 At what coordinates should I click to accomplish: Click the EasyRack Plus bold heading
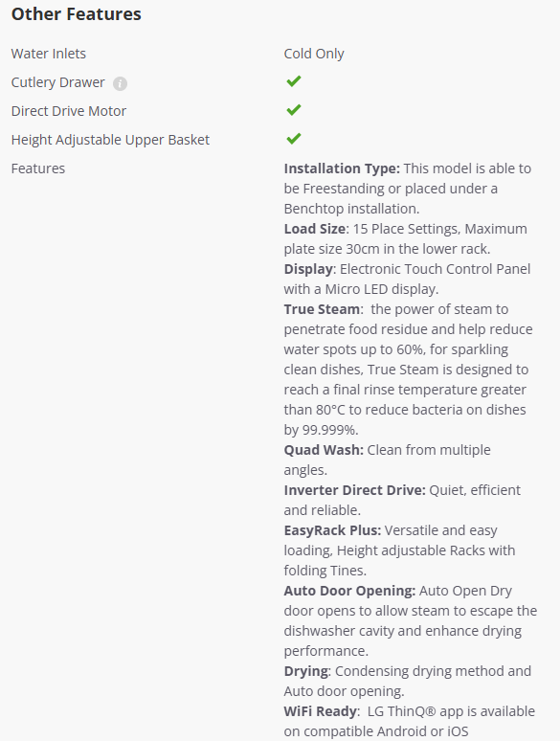(x=332, y=530)
